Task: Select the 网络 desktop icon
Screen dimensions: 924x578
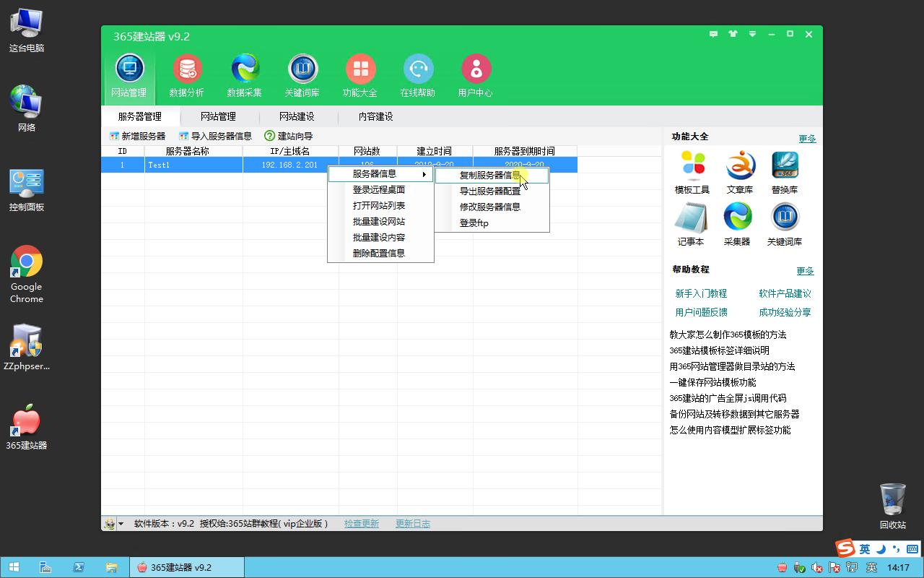Action: pos(27,109)
